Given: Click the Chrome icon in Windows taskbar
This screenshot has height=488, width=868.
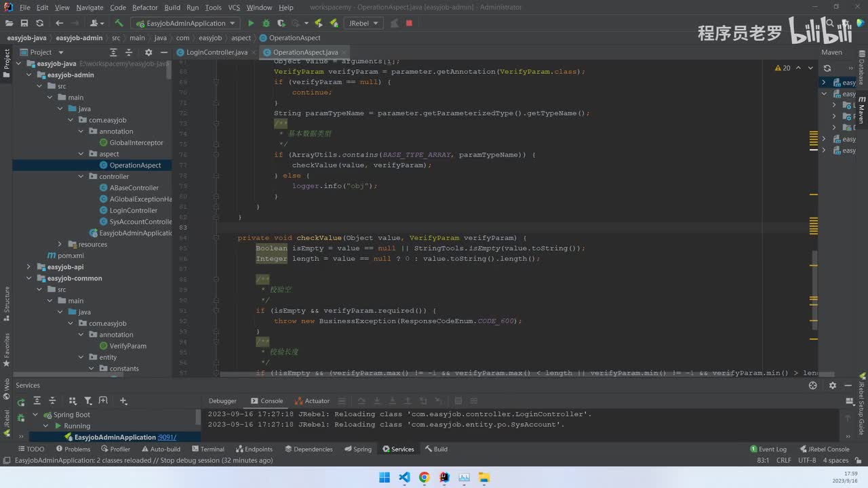Looking at the screenshot, I should coord(424,477).
